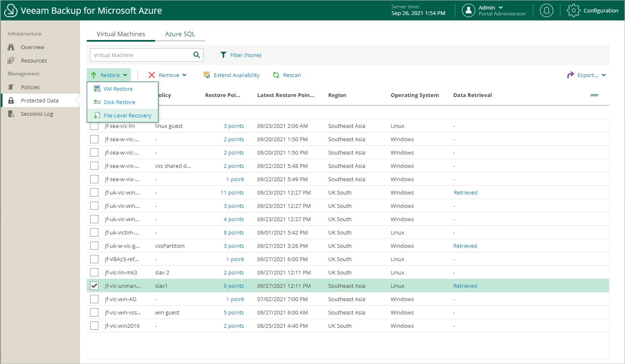Screen dimensions: 625x364
Task: Click the Admin user avatar icon
Action: click(x=469, y=10)
